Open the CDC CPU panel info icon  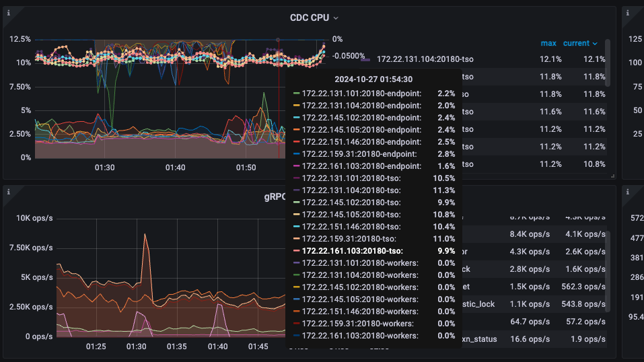click(x=9, y=13)
